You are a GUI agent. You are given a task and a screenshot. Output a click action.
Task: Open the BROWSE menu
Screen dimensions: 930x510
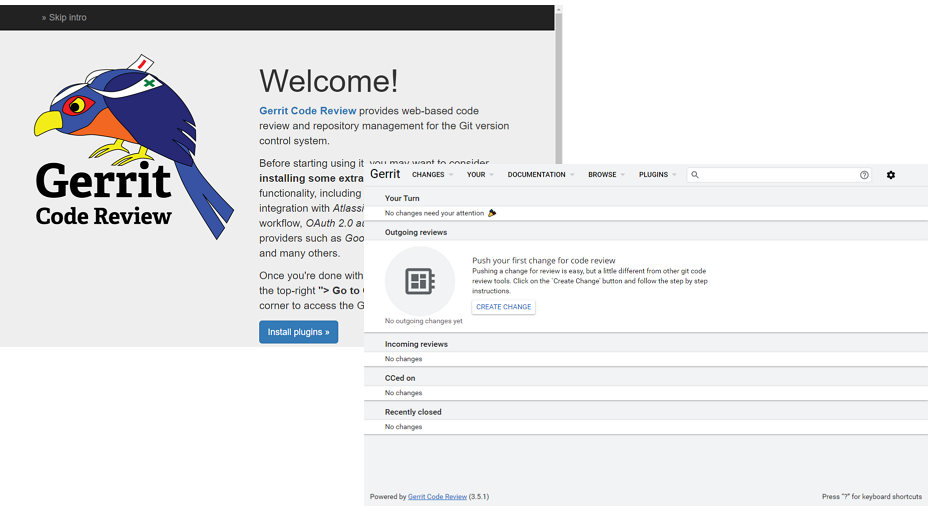tap(602, 175)
